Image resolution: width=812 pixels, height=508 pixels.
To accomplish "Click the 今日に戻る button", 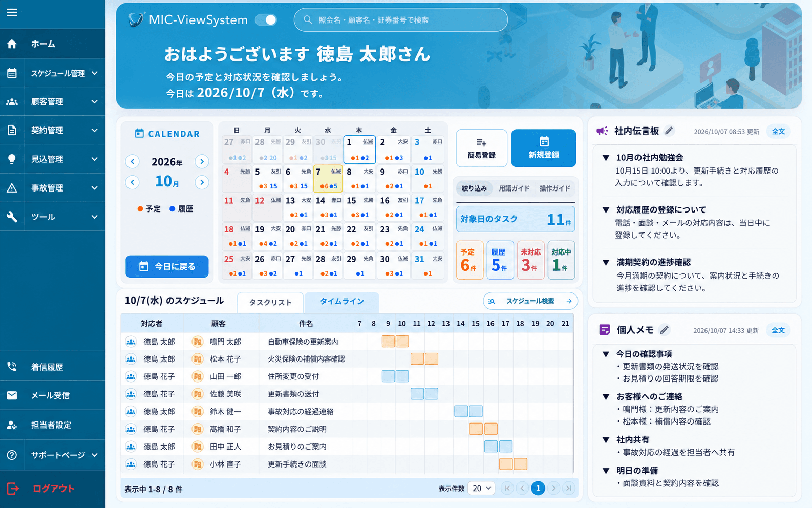I will pyautogui.click(x=167, y=266).
